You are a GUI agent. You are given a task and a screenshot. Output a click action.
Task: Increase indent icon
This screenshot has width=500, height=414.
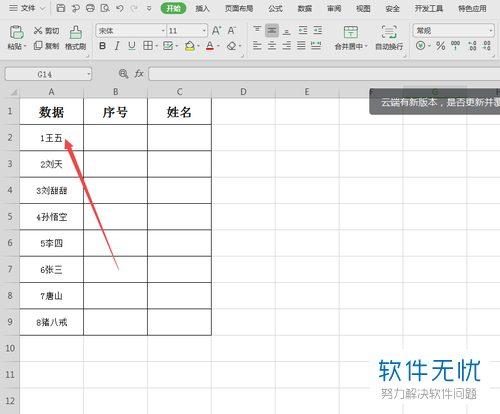pyautogui.click(x=318, y=30)
